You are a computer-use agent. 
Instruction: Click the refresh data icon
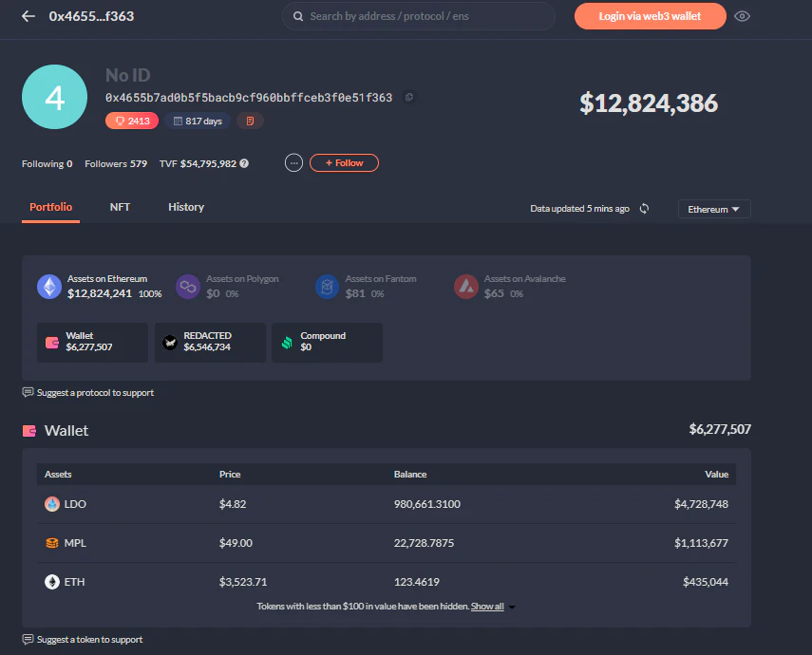tap(644, 209)
